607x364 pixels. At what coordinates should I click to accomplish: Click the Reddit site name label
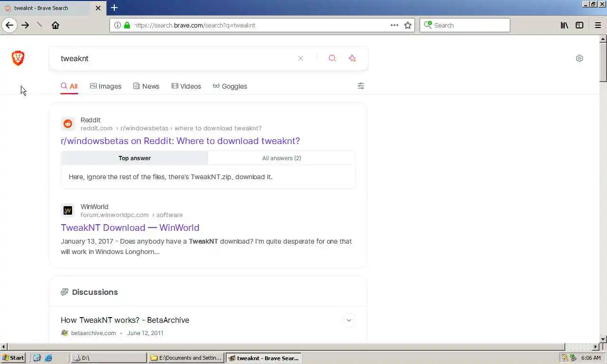point(91,120)
